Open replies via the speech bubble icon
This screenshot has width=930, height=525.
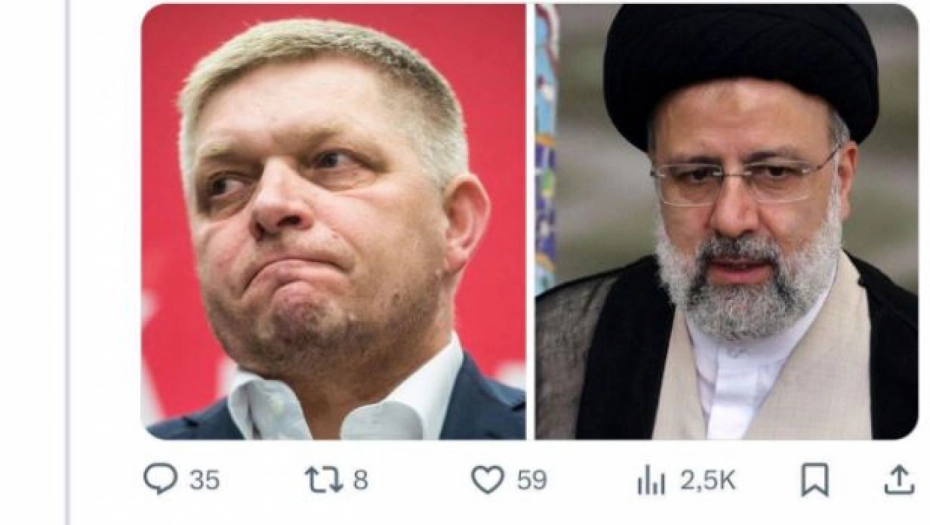click(160, 479)
